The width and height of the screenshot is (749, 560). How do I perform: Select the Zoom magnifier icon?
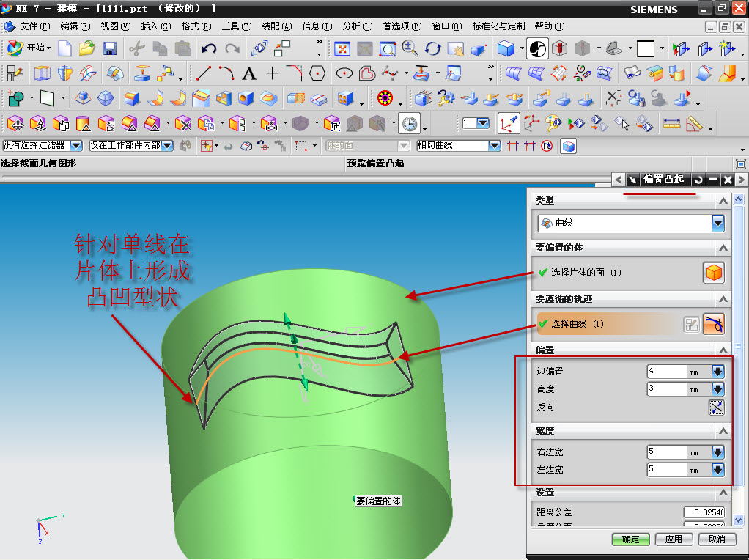[410, 48]
